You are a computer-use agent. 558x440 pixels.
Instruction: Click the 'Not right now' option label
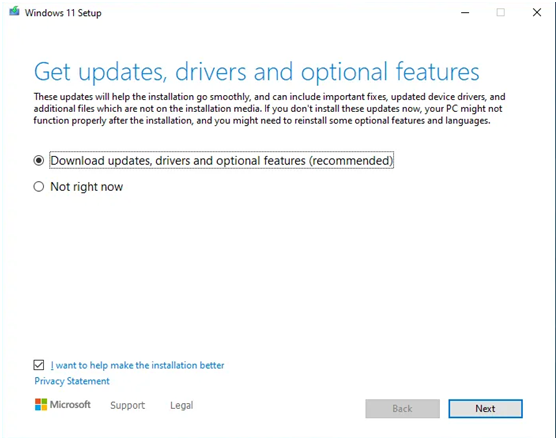[x=86, y=187]
